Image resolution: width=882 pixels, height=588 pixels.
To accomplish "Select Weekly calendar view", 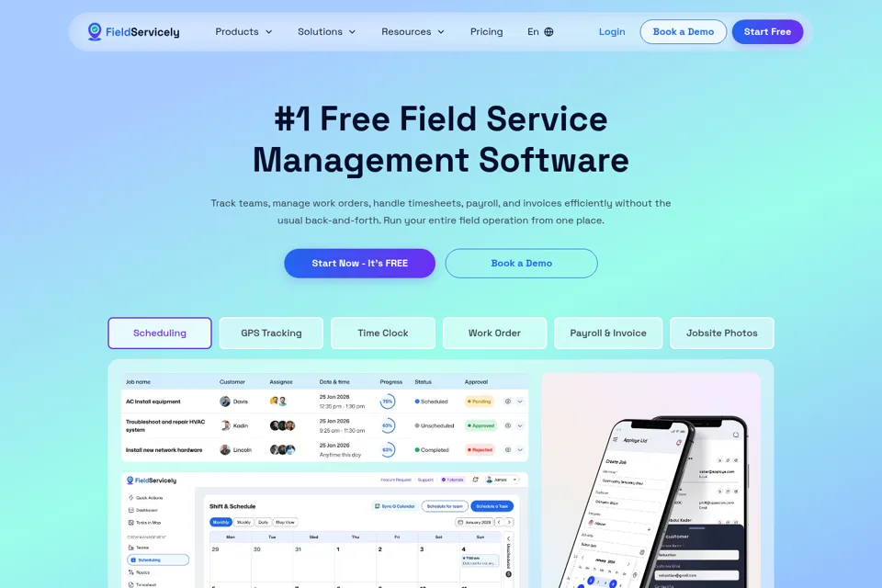I will point(243,522).
